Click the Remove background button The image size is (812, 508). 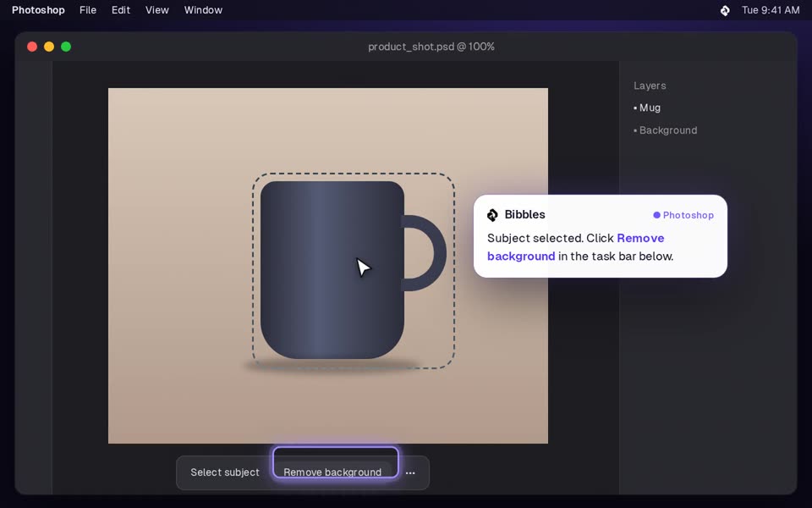332,472
